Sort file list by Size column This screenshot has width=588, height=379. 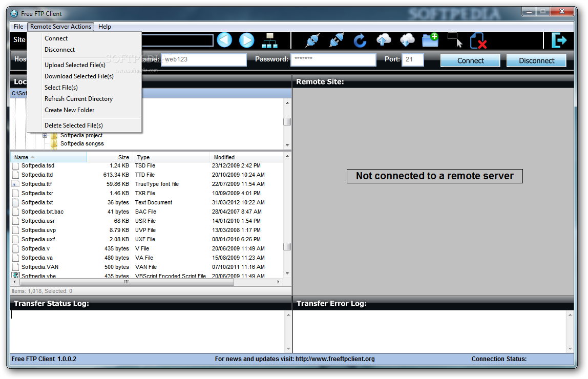click(110, 157)
